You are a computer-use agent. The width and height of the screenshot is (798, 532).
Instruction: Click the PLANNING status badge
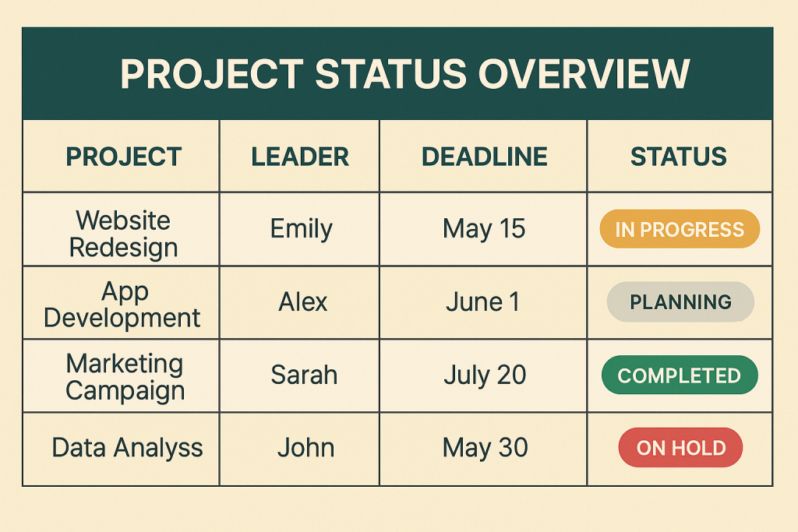[680, 301]
